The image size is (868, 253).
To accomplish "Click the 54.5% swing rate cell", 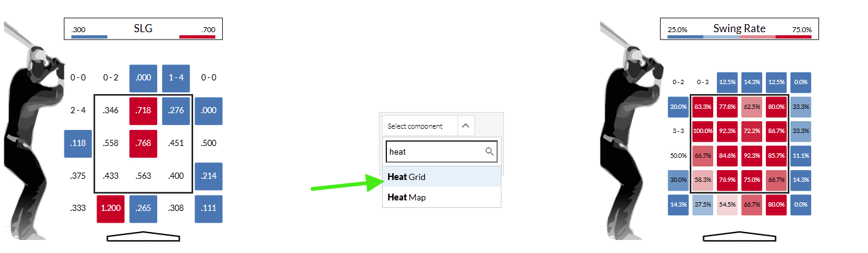I will [x=727, y=205].
